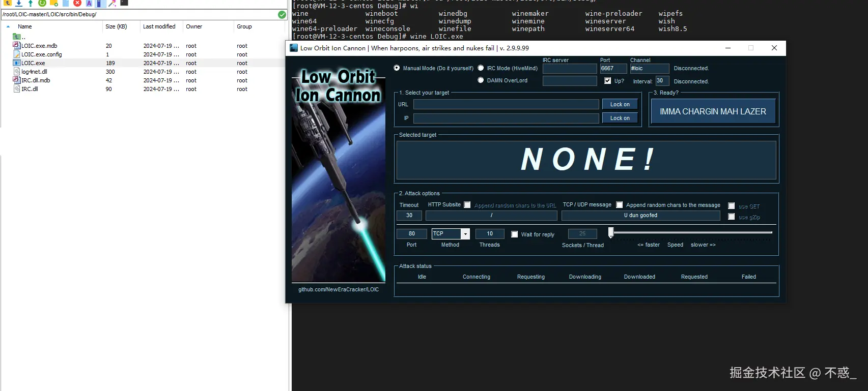This screenshot has height=391, width=868.
Task: Click Lock on button next to IP
Action: click(620, 118)
